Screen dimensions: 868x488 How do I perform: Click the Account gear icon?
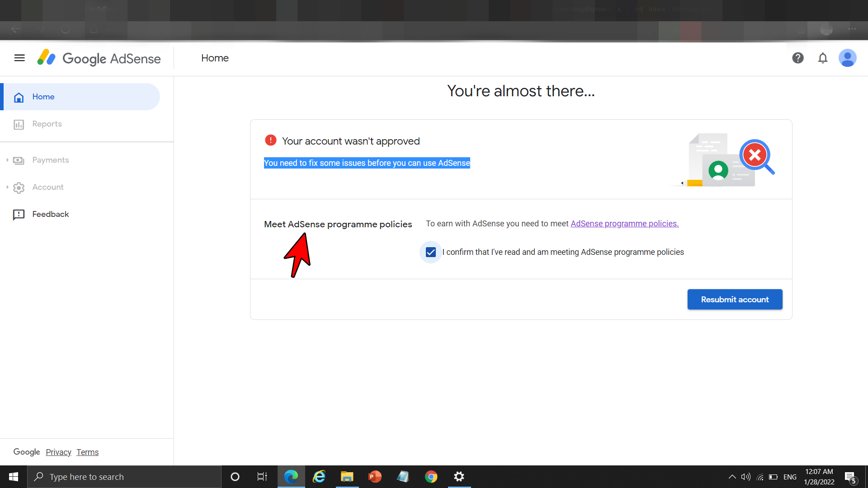point(19,188)
